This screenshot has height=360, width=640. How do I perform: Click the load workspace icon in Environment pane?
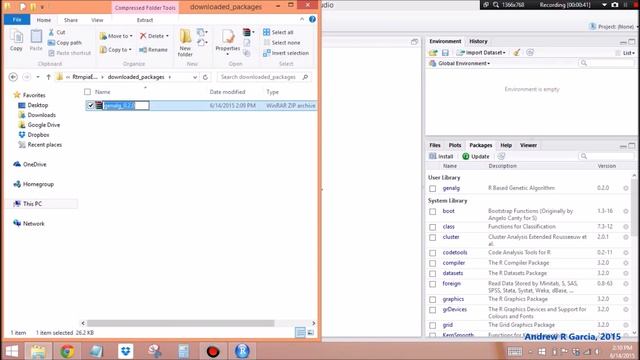[x=433, y=53]
